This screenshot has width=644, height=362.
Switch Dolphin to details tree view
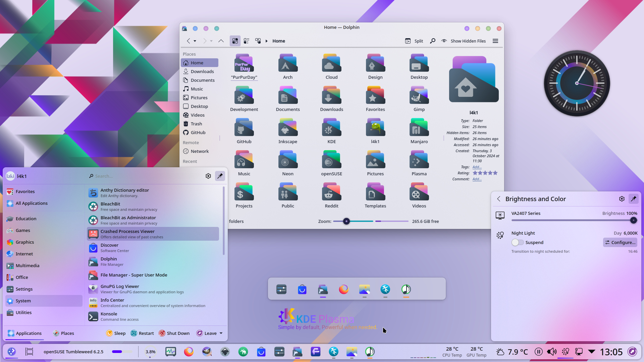tap(258, 41)
